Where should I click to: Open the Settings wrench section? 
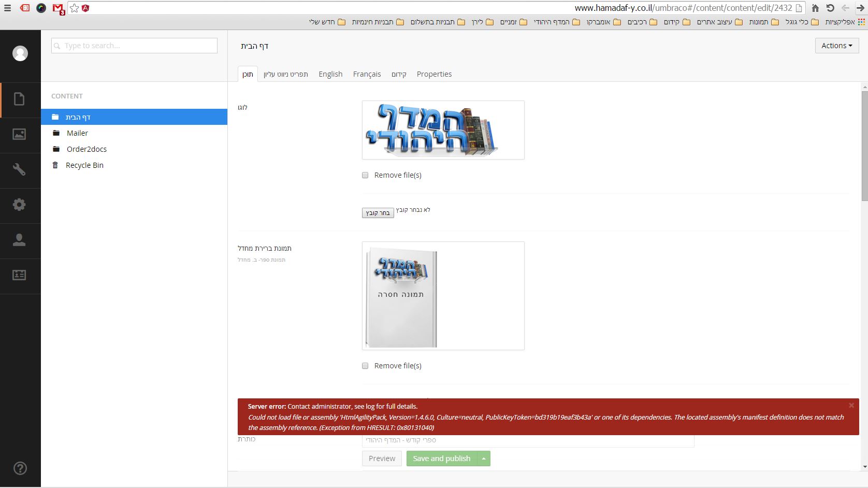pyautogui.click(x=19, y=169)
